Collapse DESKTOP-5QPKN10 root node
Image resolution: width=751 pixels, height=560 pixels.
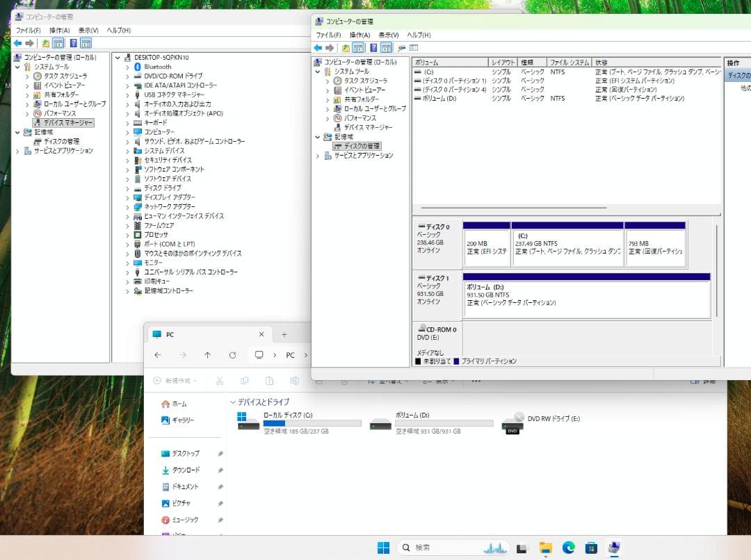click(x=118, y=58)
